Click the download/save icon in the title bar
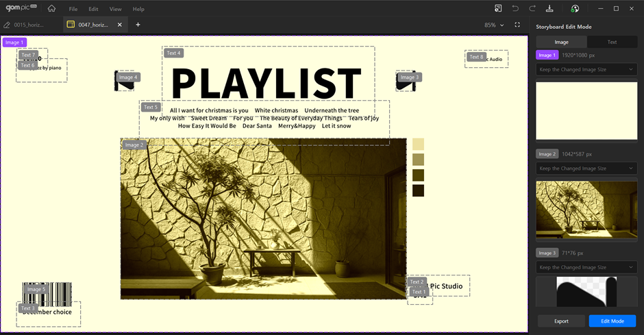 point(549,9)
